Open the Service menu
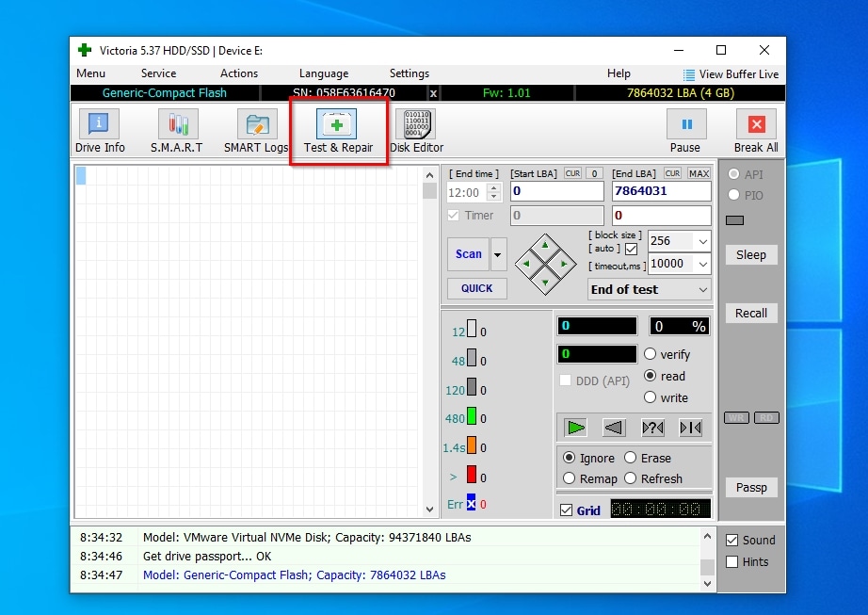The height and width of the screenshot is (615, 868). pyautogui.click(x=158, y=73)
